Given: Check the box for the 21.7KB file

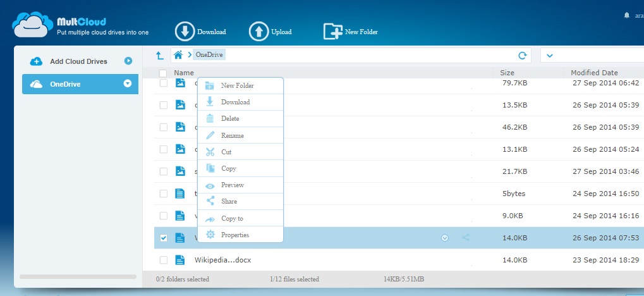Looking at the screenshot, I should coord(164,171).
